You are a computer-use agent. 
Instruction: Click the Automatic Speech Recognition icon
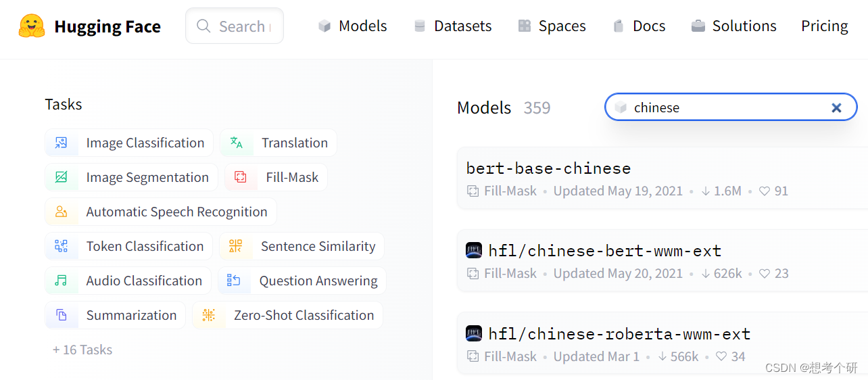[62, 212]
